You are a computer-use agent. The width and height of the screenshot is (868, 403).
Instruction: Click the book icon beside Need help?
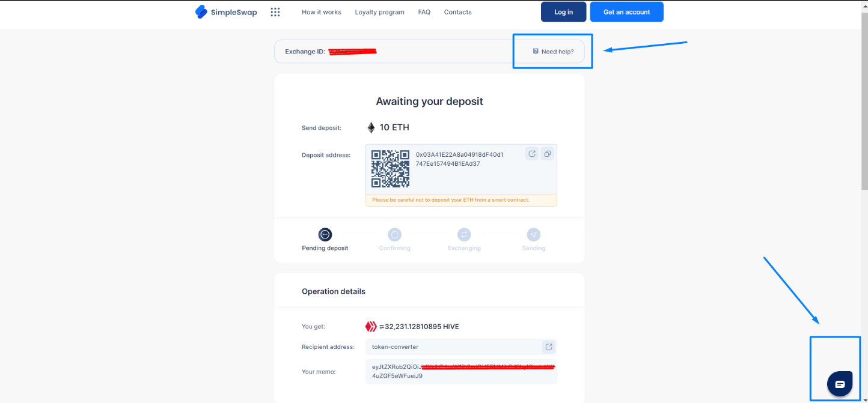536,52
